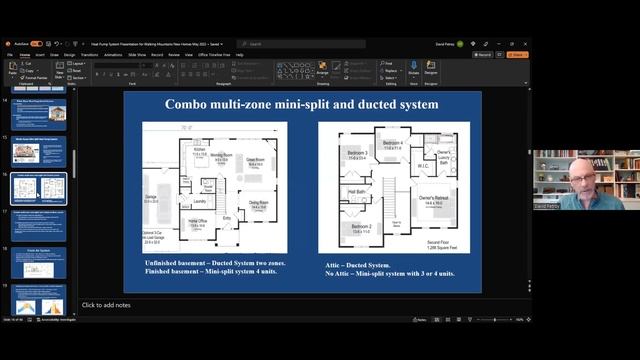The width and height of the screenshot is (640, 360).
Task: Click the font color icon
Action: (168, 74)
